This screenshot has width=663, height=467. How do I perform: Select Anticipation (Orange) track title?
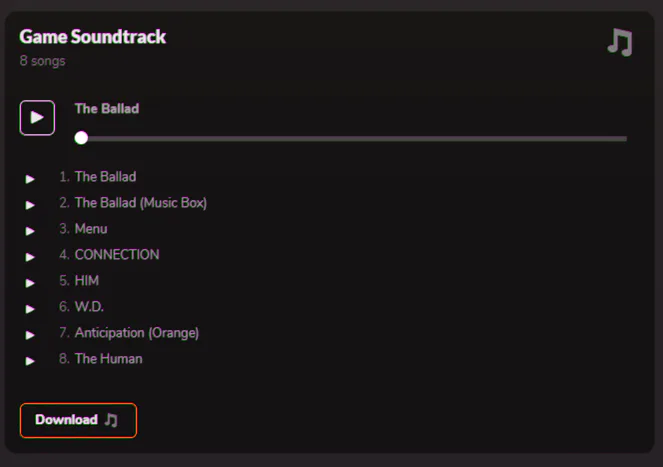click(x=137, y=333)
